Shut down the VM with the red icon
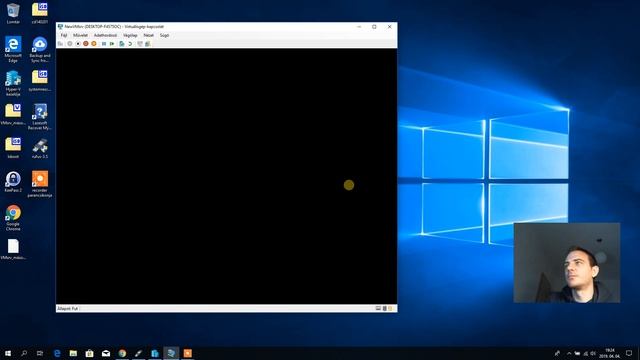 (86, 44)
